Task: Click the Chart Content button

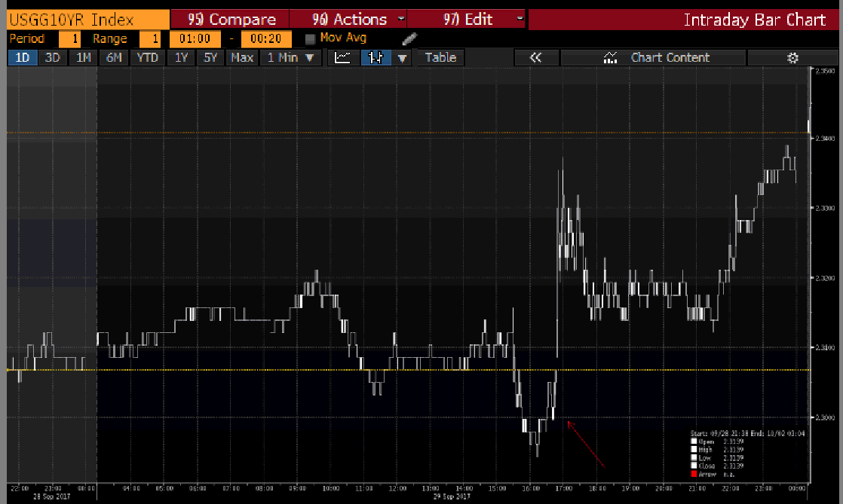Action: click(x=657, y=57)
